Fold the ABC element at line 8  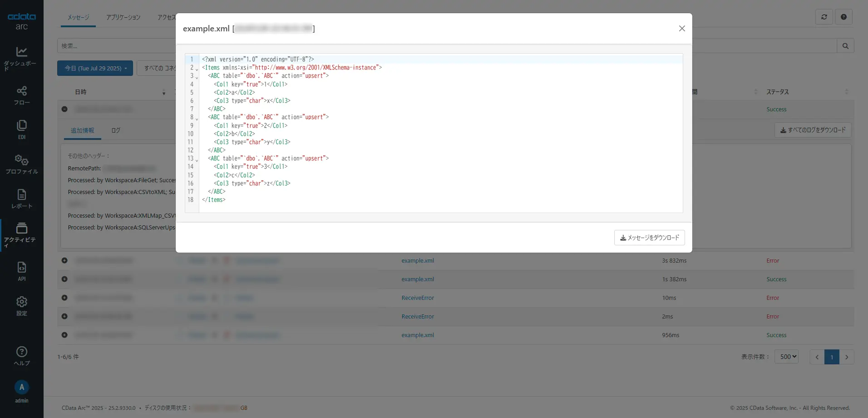197,119
